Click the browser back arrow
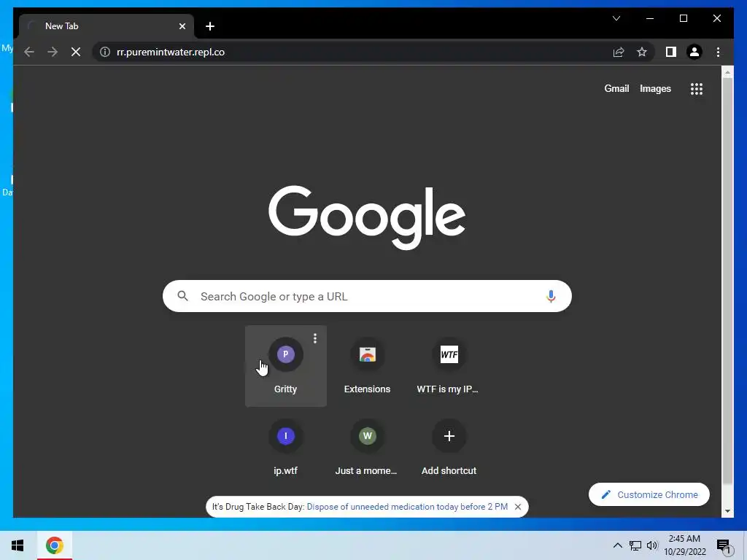 (x=29, y=52)
